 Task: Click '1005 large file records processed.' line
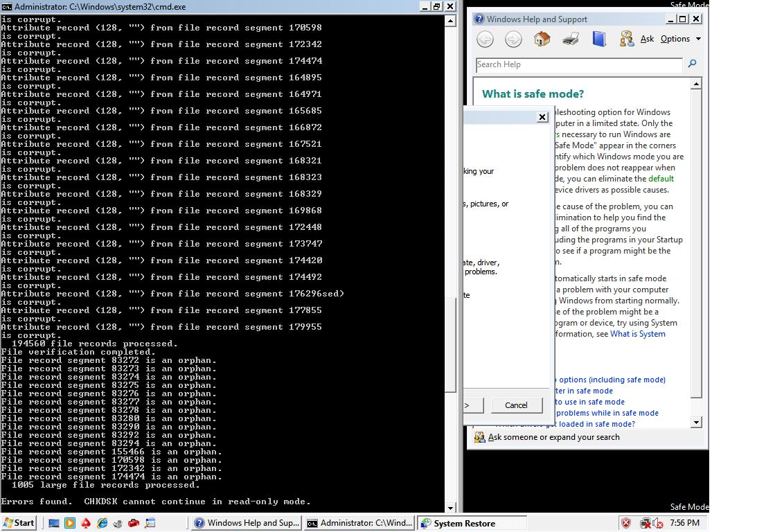[x=106, y=485]
